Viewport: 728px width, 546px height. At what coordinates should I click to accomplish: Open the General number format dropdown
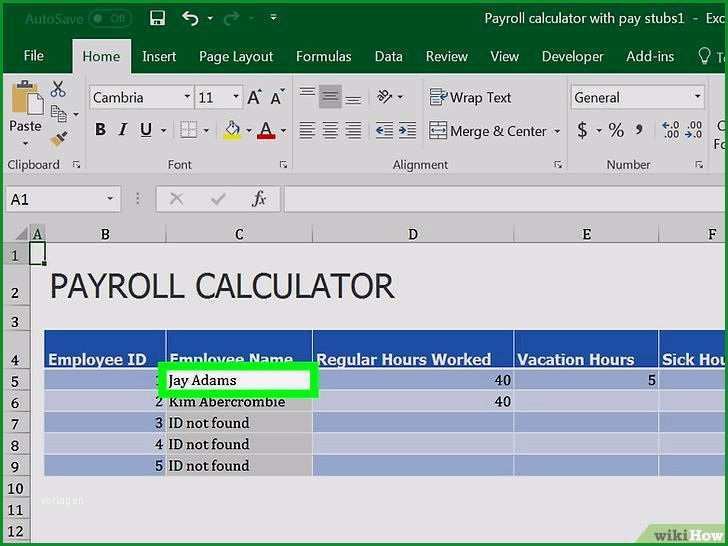[697, 97]
